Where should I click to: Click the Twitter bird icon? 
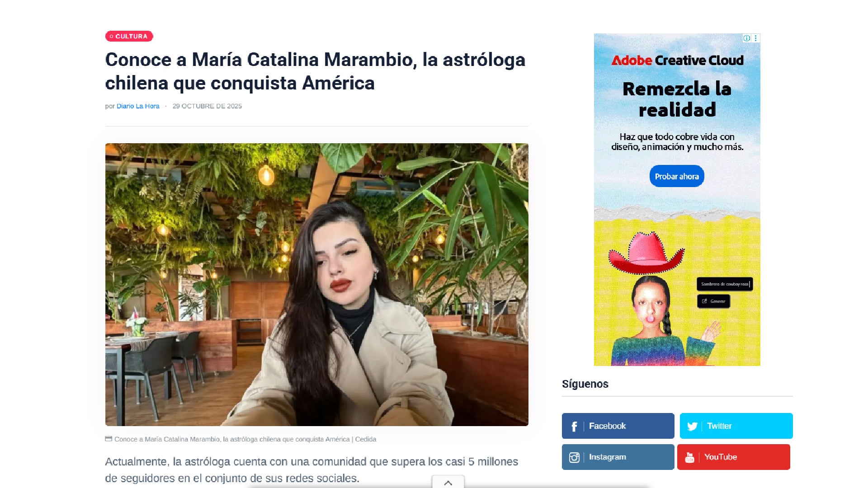click(x=692, y=426)
